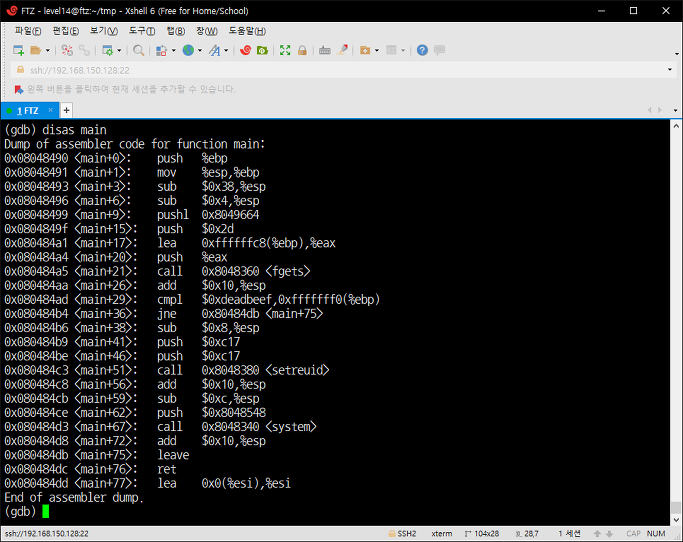Image resolution: width=683 pixels, height=542 pixels.
Task: Click the status bar up arrow icon
Action: [597, 534]
